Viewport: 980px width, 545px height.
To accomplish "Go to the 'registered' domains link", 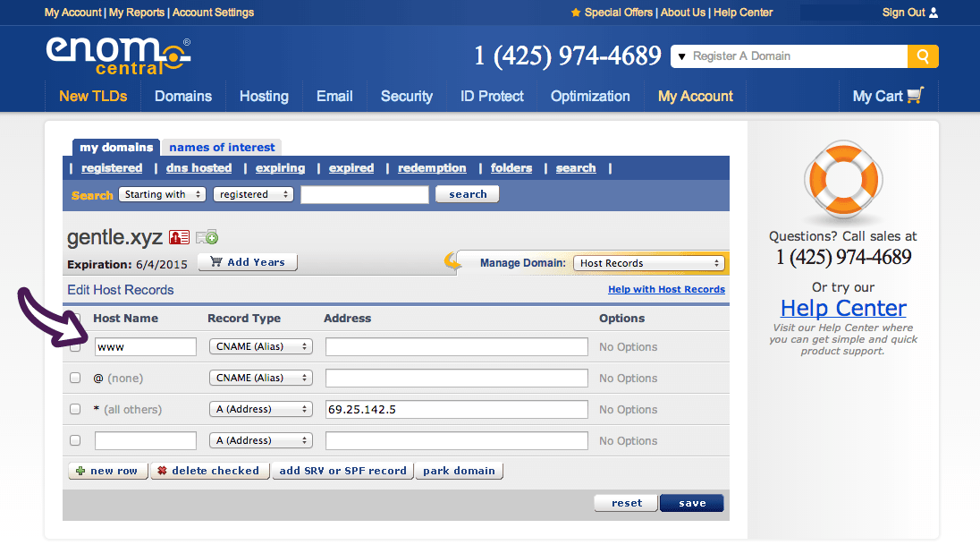I will [x=112, y=168].
